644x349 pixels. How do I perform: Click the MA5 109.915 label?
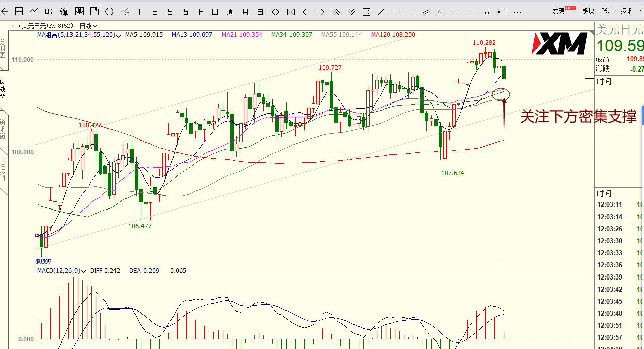click(144, 35)
